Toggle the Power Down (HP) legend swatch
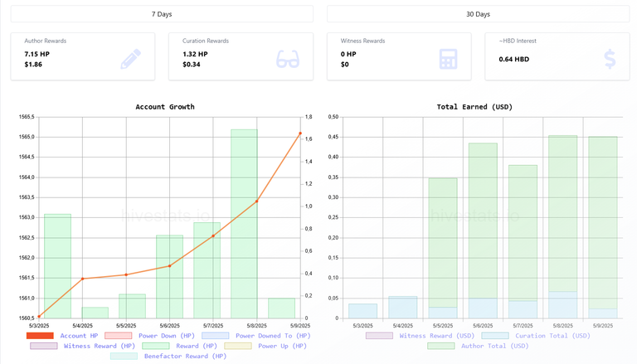Screen dimensions: 637x364 [119, 336]
